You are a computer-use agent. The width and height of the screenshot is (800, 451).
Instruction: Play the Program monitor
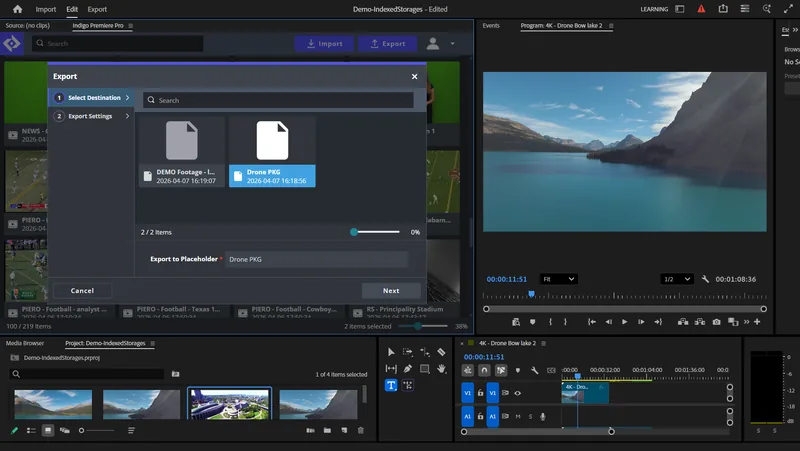click(x=624, y=322)
